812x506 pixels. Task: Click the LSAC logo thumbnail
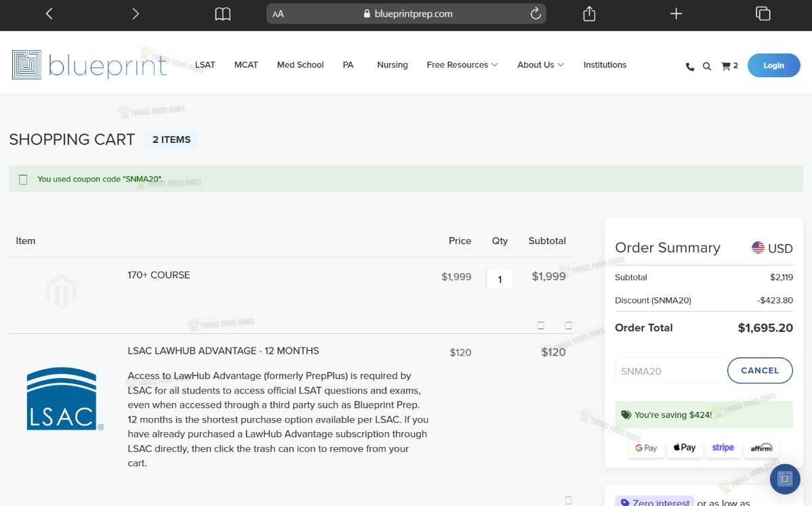65,399
